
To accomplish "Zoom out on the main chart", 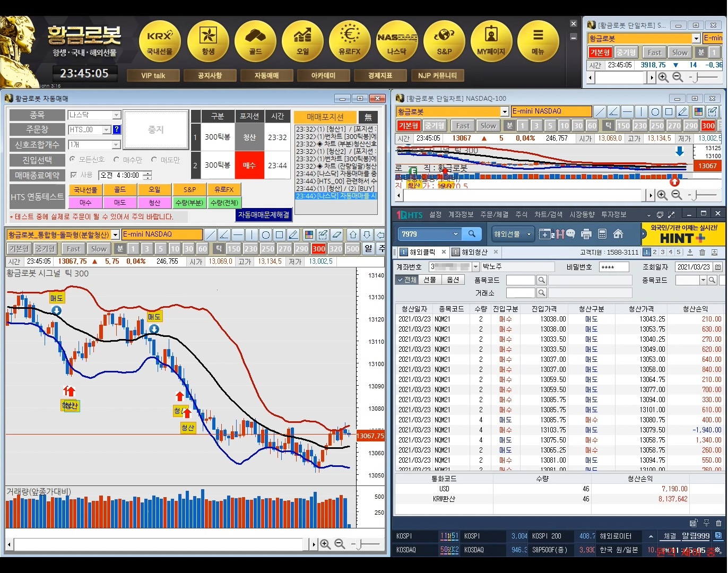I will [x=340, y=544].
